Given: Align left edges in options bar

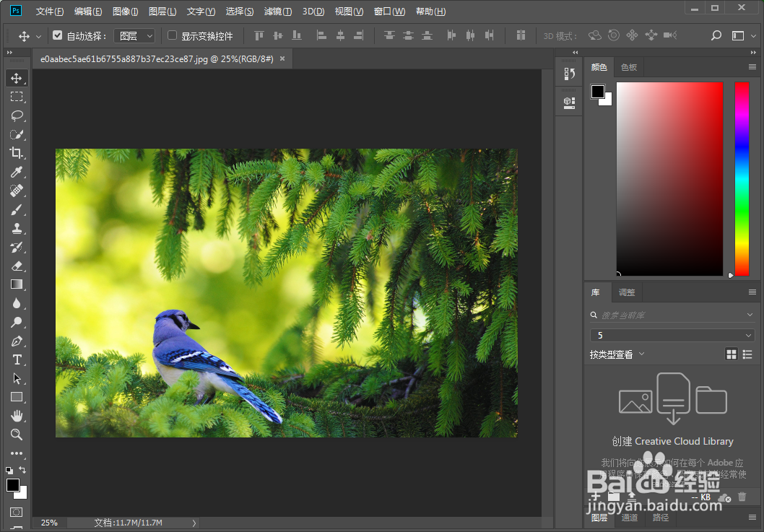Looking at the screenshot, I should [x=321, y=35].
